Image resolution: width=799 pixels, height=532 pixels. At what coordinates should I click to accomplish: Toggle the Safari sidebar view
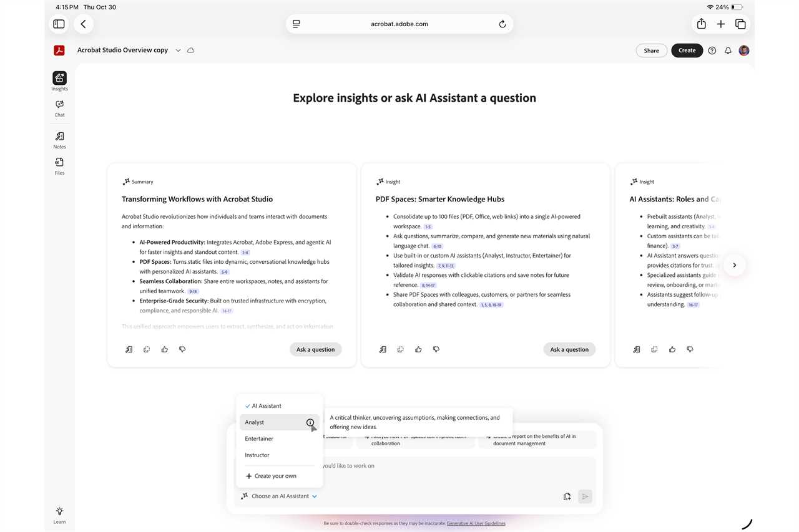coord(58,24)
